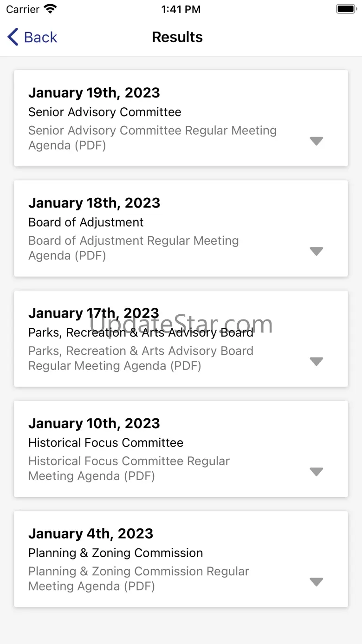Open Planning & Zoning Commission Agenda PDF
Image resolution: width=362 pixels, height=644 pixels.
(138, 579)
